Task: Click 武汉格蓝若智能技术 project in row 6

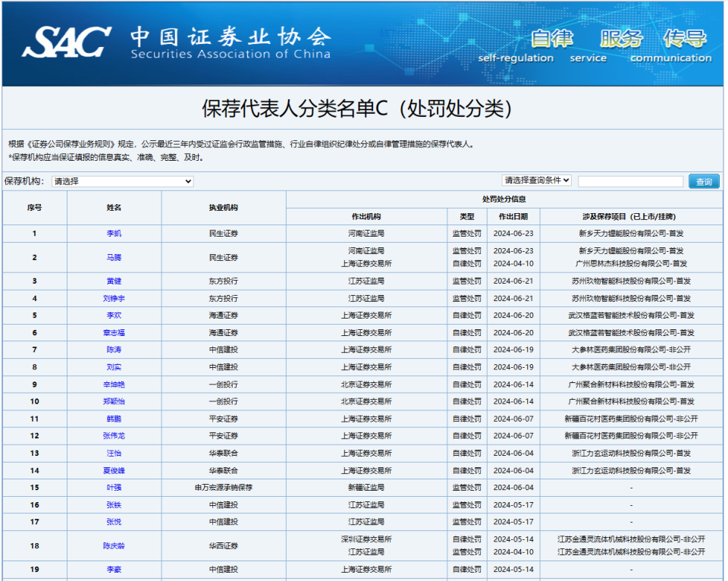Action: (x=631, y=332)
